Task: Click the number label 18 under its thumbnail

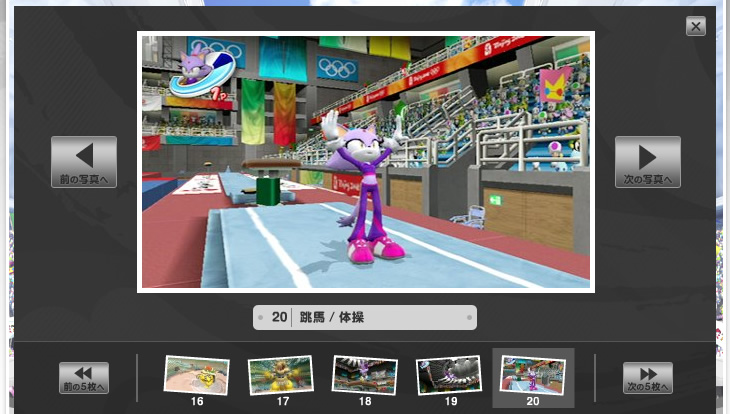Action: click(x=364, y=401)
